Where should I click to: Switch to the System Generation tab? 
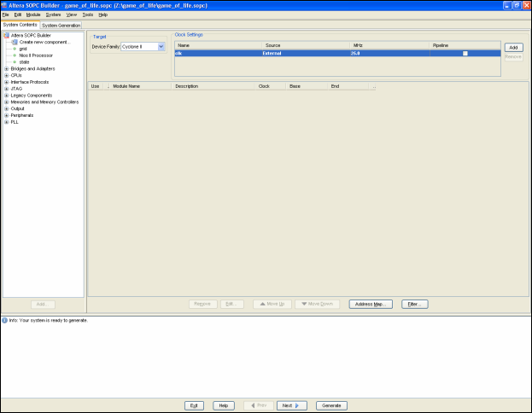(x=61, y=26)
